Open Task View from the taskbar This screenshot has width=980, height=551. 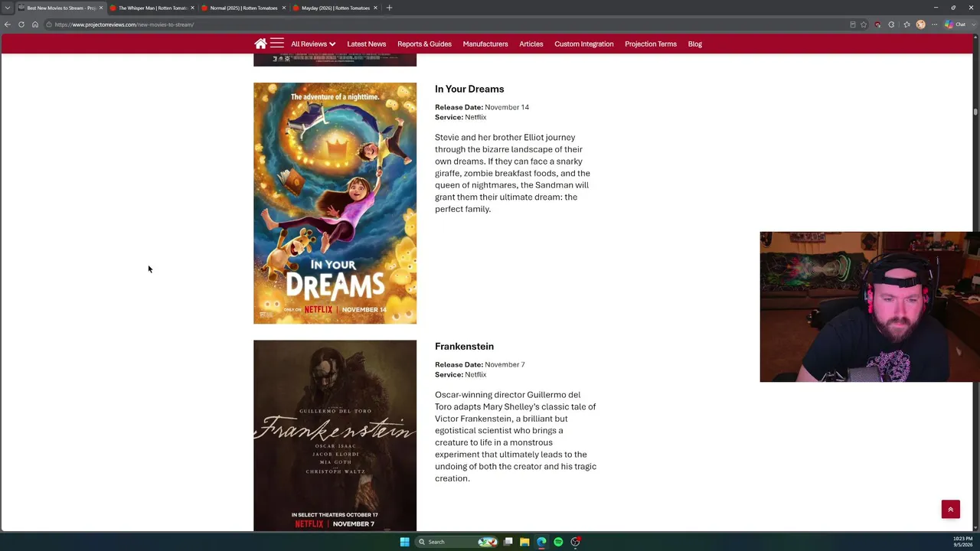pos(508,542)
